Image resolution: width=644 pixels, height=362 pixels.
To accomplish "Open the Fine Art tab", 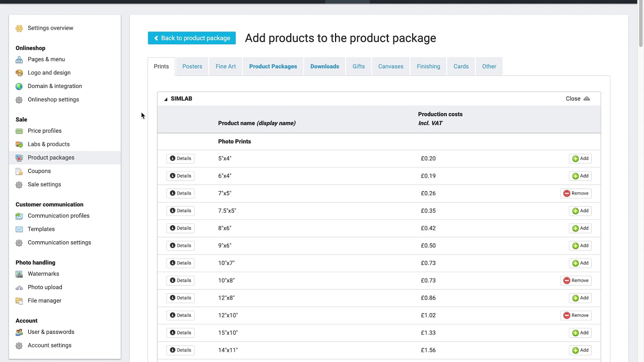I will point(225,66).
